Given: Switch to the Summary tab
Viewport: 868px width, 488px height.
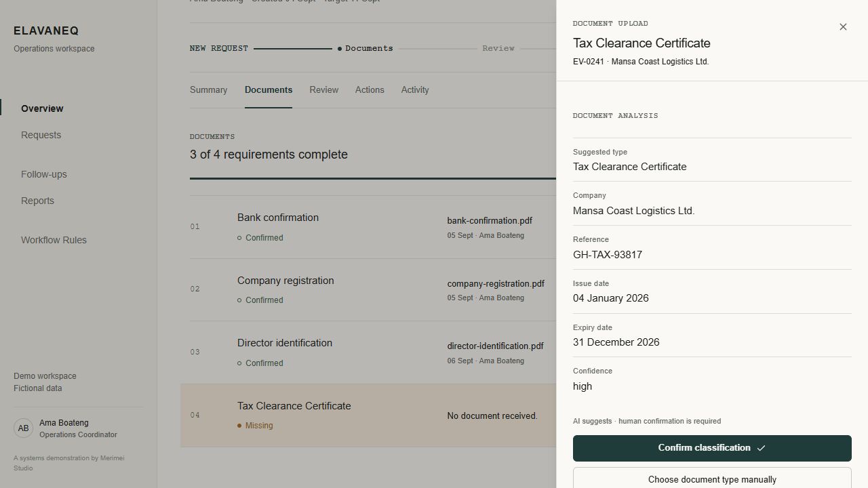Looking at the screenshot, I should pyautogui.click(x=208, y=90).
